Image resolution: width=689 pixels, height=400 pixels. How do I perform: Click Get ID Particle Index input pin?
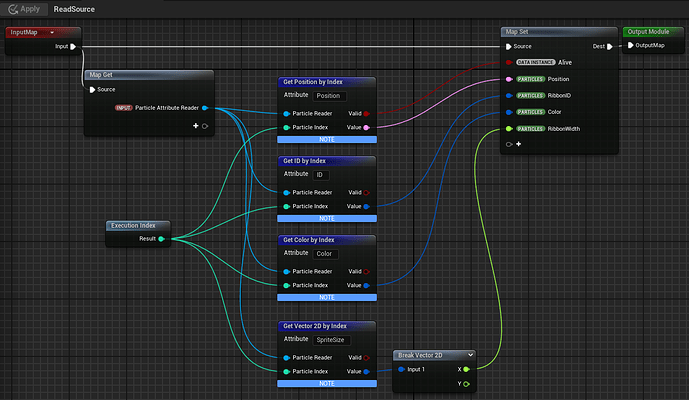coord(286,207)
